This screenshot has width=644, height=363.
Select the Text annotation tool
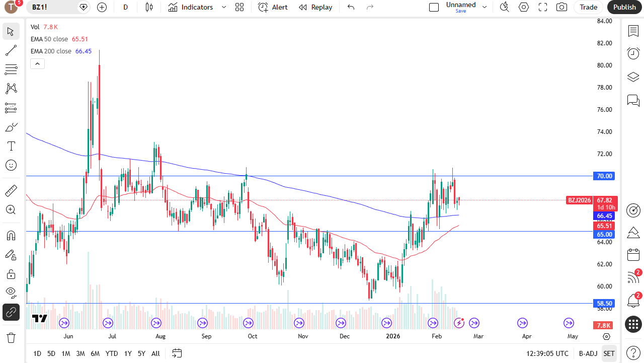tap(11, 146)
